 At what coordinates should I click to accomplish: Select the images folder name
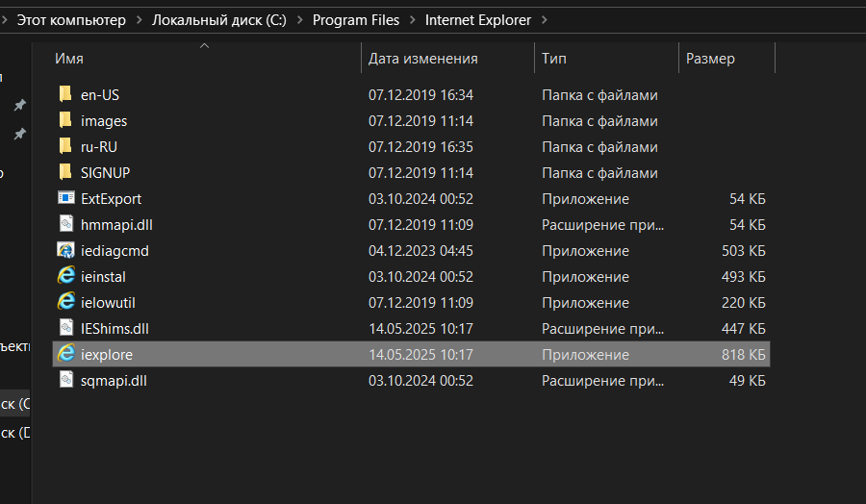click(104, 121)
